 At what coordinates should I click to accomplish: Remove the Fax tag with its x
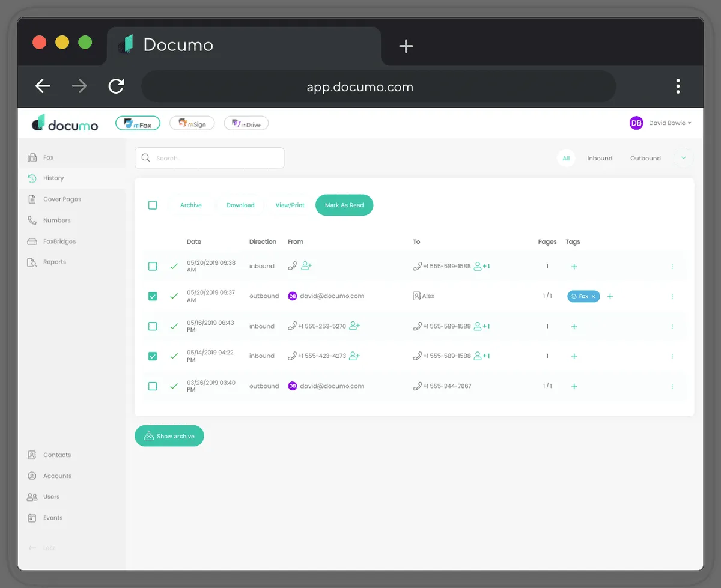tap(594, 296)
